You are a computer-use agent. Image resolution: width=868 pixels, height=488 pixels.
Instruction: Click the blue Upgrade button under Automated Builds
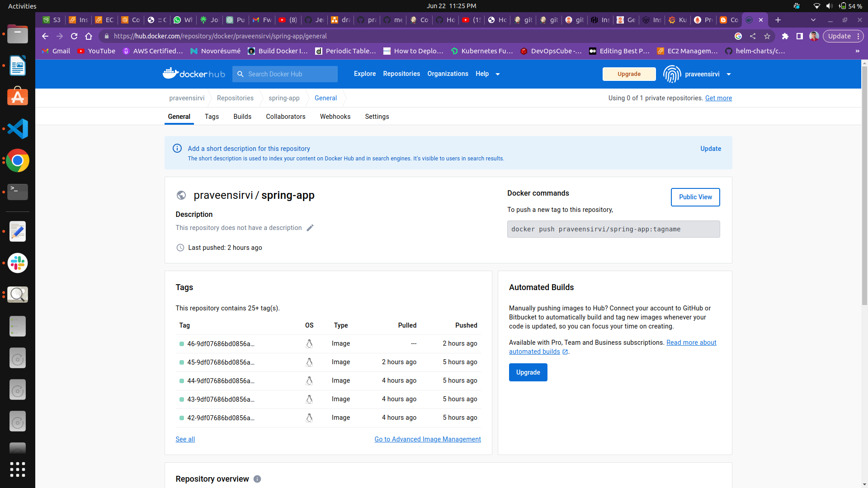[x=528, y=372]
